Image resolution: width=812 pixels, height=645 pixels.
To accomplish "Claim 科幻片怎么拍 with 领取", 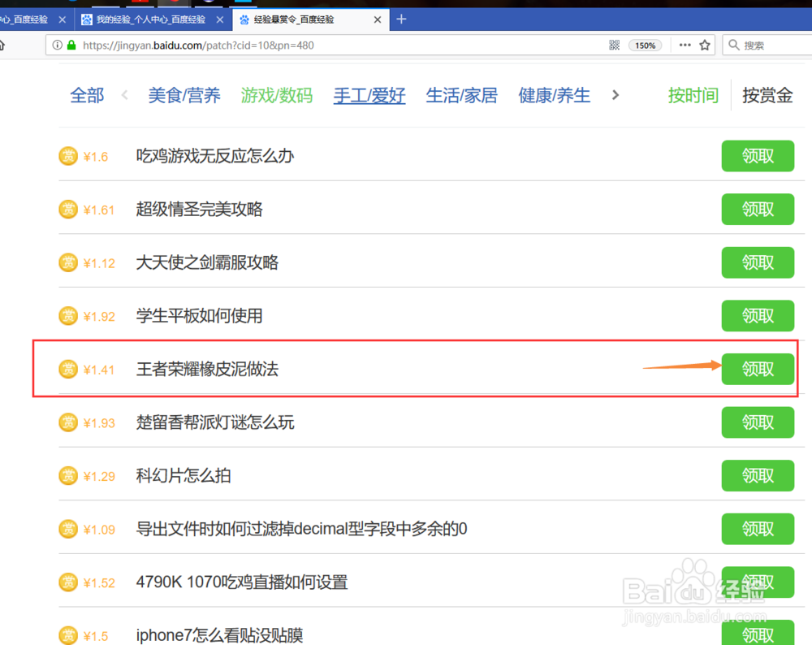I will (758, 475).
